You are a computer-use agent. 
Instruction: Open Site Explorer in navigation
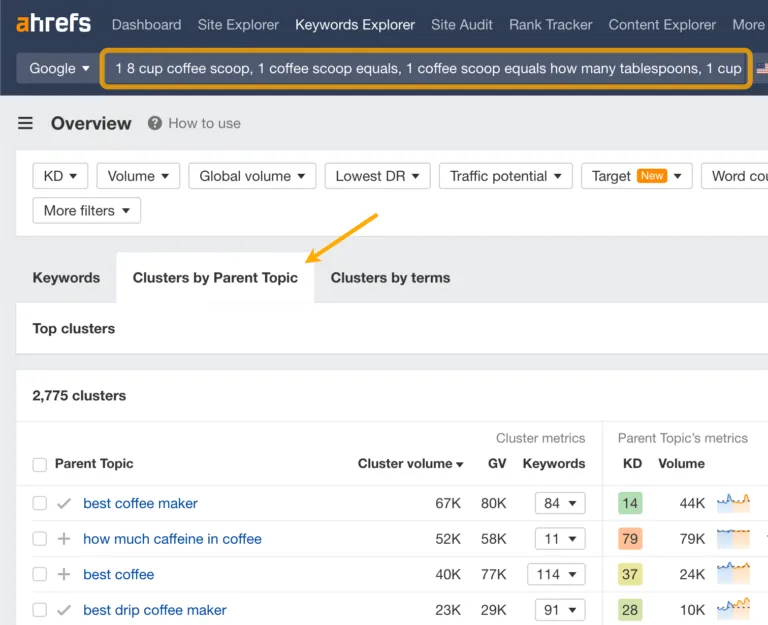coord(238,24)
